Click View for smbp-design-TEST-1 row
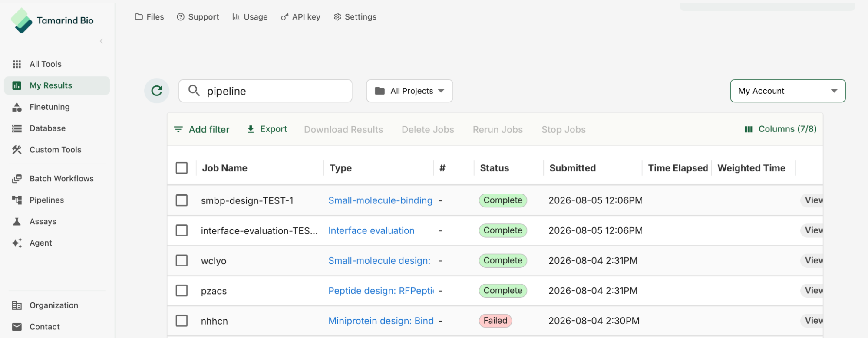Viewport: 868px width, 338px height. [812, 200]
